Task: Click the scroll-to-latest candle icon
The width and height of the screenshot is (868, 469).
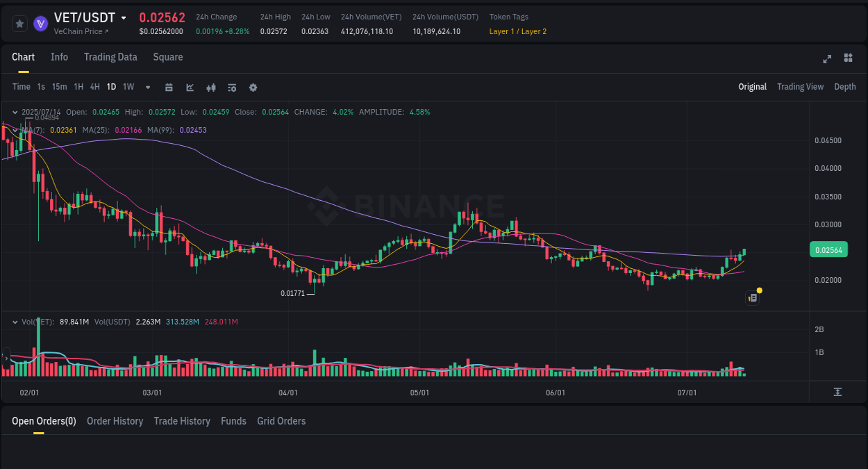Action: [x=838, y=392]
